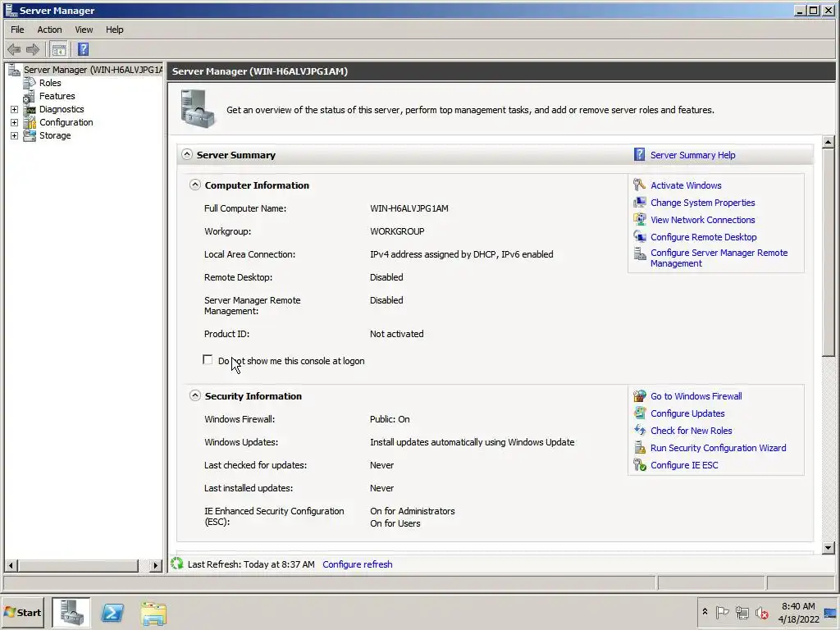Open Configure Server Manager Remote Management link
The height and width of the screenshot is (630, 840).
(719, 258)
